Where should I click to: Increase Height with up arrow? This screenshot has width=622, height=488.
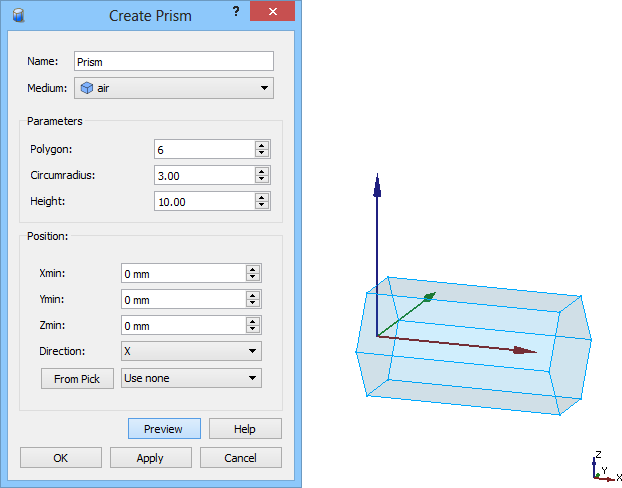261,197
